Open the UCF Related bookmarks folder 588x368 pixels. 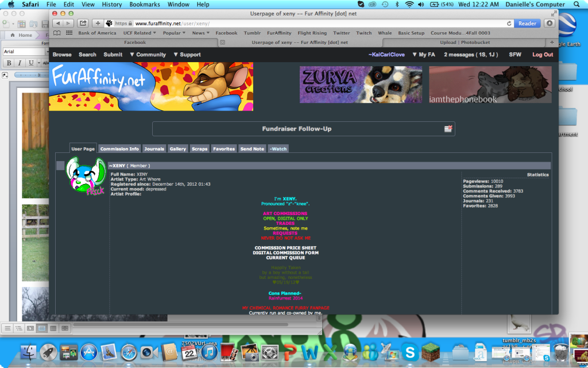click(x=140, y=33)
